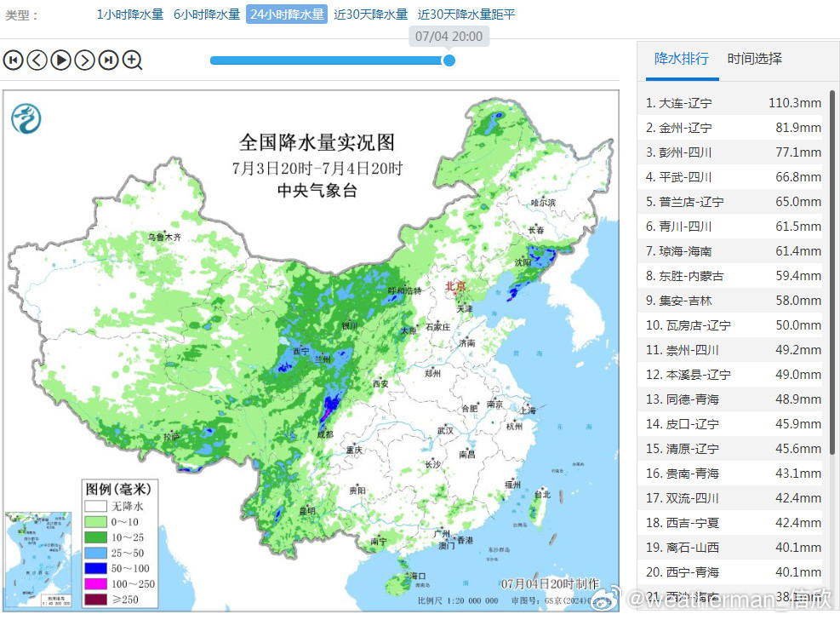Click the 北京 label on the map

[x=455, y=285]
